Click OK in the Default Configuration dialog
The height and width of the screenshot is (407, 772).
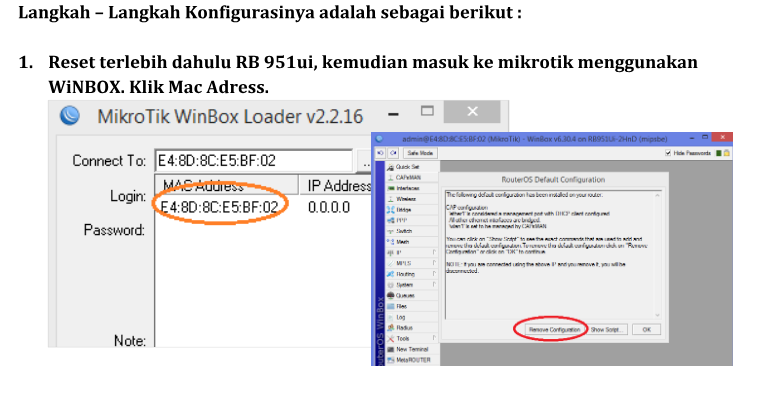646,329
